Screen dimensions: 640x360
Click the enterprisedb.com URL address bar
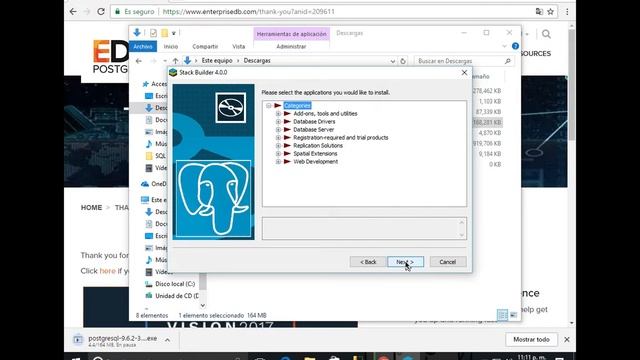point(333,11)
